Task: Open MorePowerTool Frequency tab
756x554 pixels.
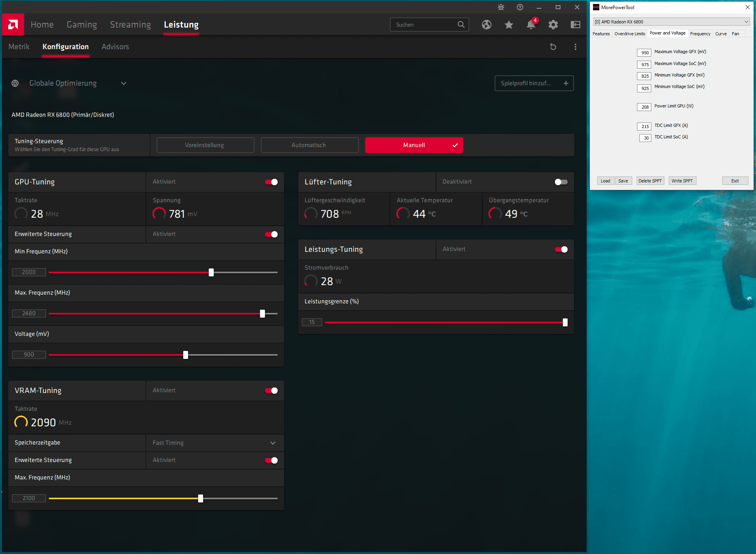Action: point(700,34)
